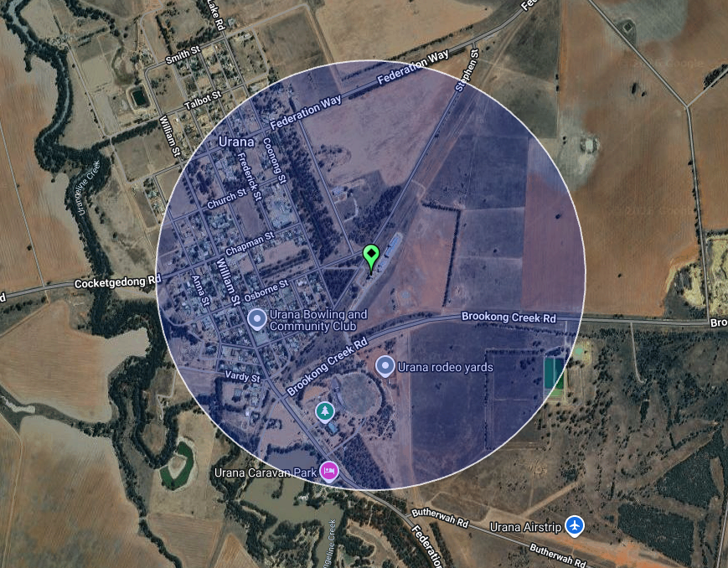This screenshot has width=728, height=568.
Task: Select the Brookong Creek Rd horizontal label
Action: tap(509, 318)
